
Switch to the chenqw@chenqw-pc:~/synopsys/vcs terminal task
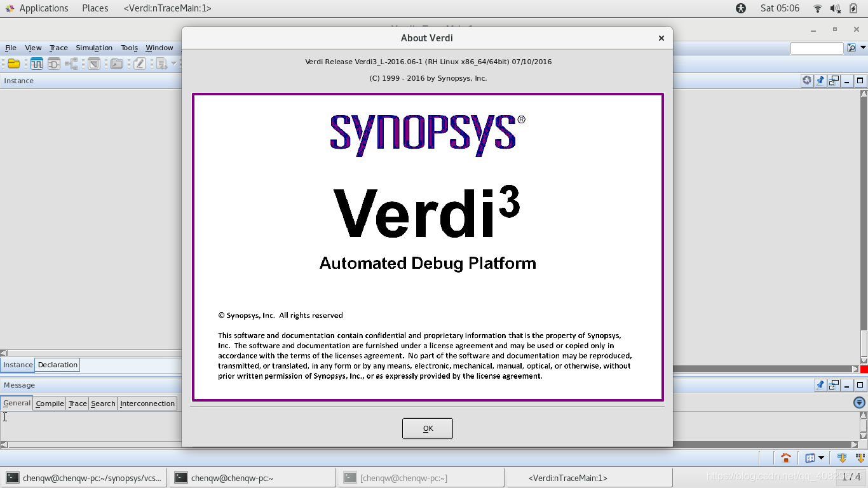pyautogui.click(x=84, y=478)
